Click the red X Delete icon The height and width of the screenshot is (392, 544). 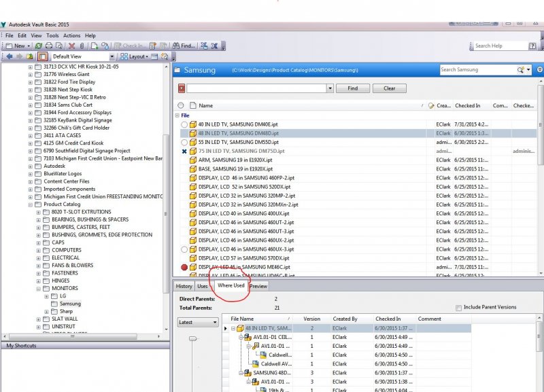71,46
